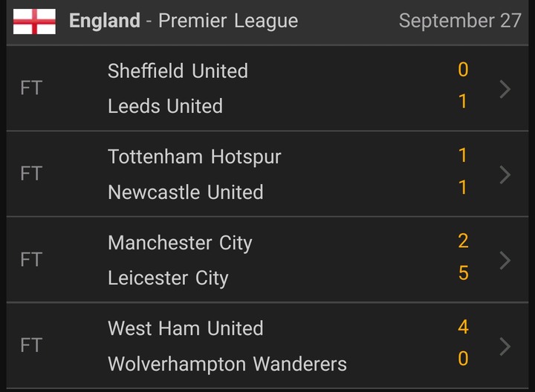The width and height of the screenshot is (535, 392).
Task: Choose the West Ham United team name
Action: click(x=186, y=328)
